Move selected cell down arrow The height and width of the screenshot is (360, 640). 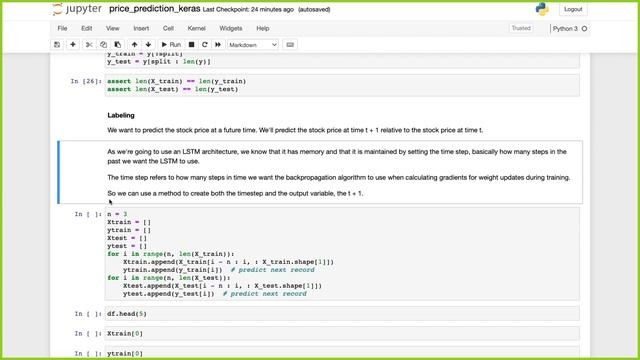point(148,44)
